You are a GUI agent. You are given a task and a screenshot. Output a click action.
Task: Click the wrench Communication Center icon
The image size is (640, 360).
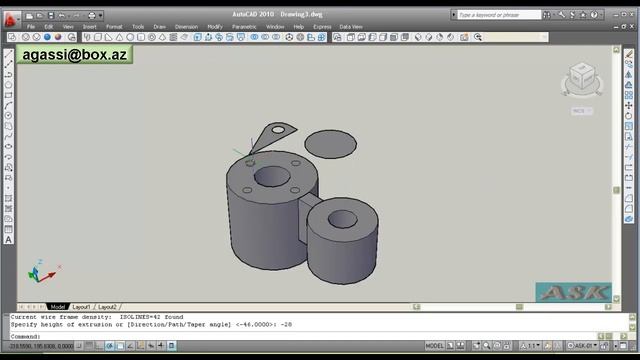click(562, 15)
